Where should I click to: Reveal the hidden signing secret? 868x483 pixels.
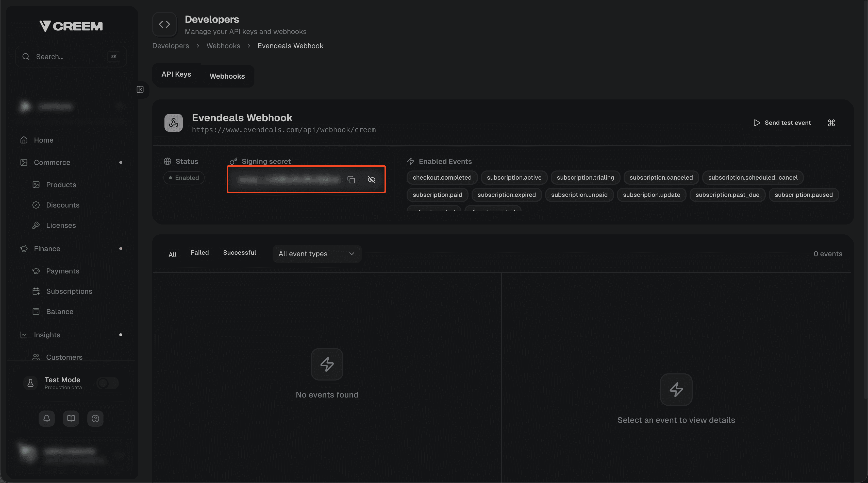point(371,180)
